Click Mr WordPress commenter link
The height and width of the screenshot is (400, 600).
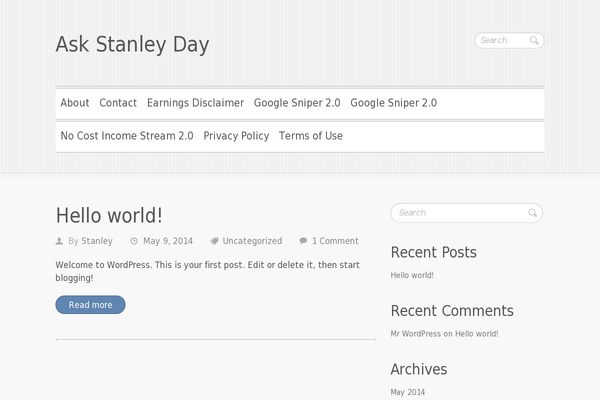click(416, 334)
